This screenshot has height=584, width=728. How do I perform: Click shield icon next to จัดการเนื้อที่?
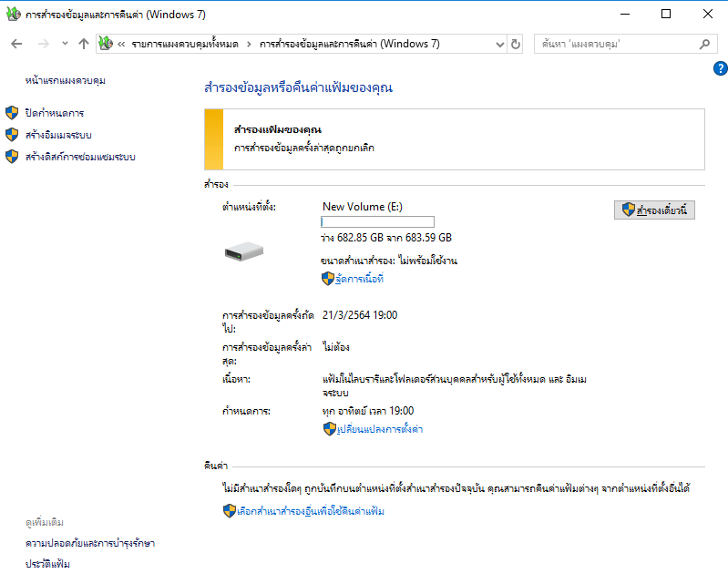click(328, 279)
